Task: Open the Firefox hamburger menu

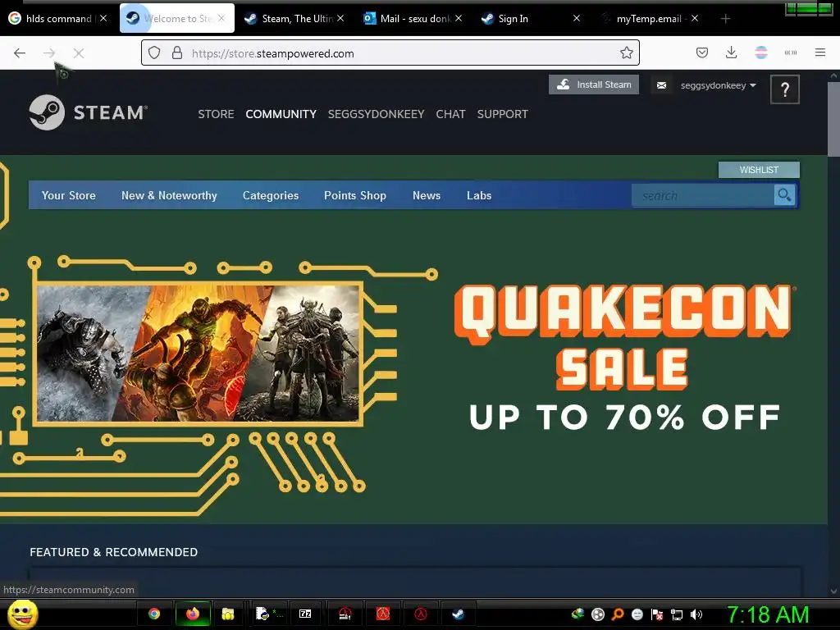Action: 820,52
